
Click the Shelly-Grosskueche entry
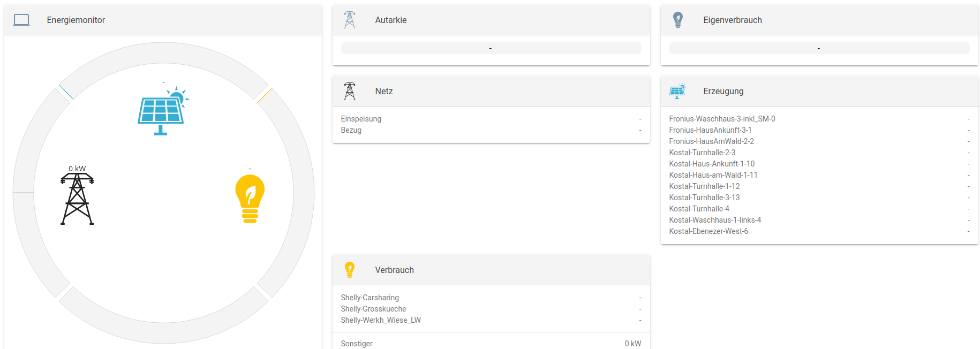coord(373,309)
